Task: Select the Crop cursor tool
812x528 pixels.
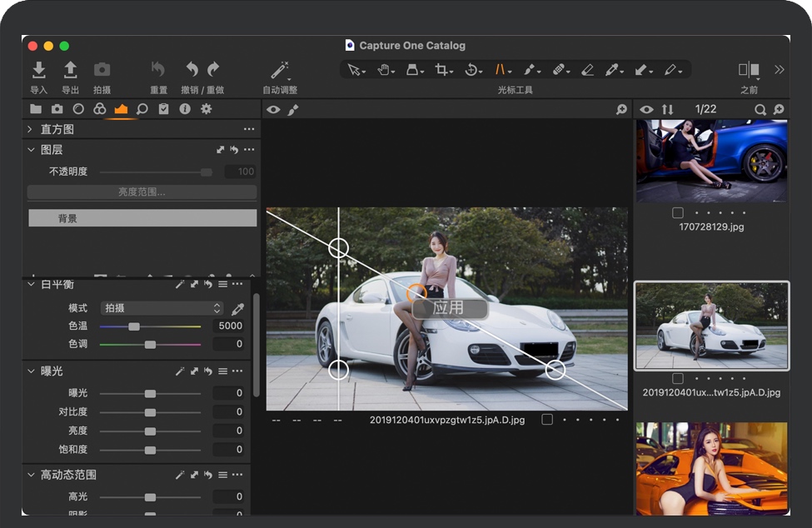Action: click(442, 70)
